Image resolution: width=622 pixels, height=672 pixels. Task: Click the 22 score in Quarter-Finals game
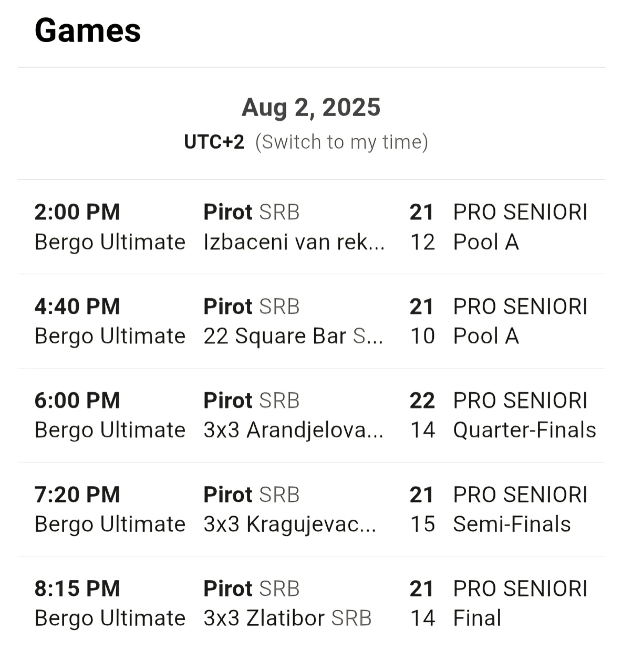(422, 401)
